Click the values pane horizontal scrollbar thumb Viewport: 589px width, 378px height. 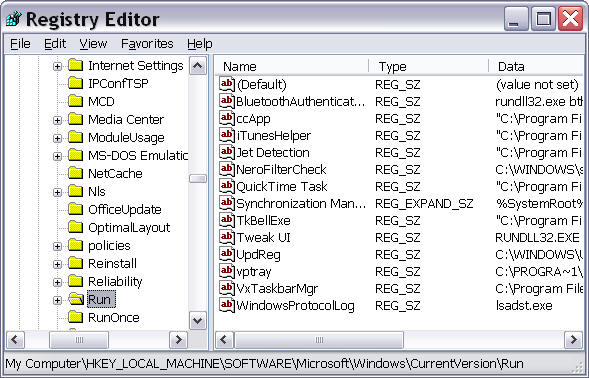coord(319,340)
